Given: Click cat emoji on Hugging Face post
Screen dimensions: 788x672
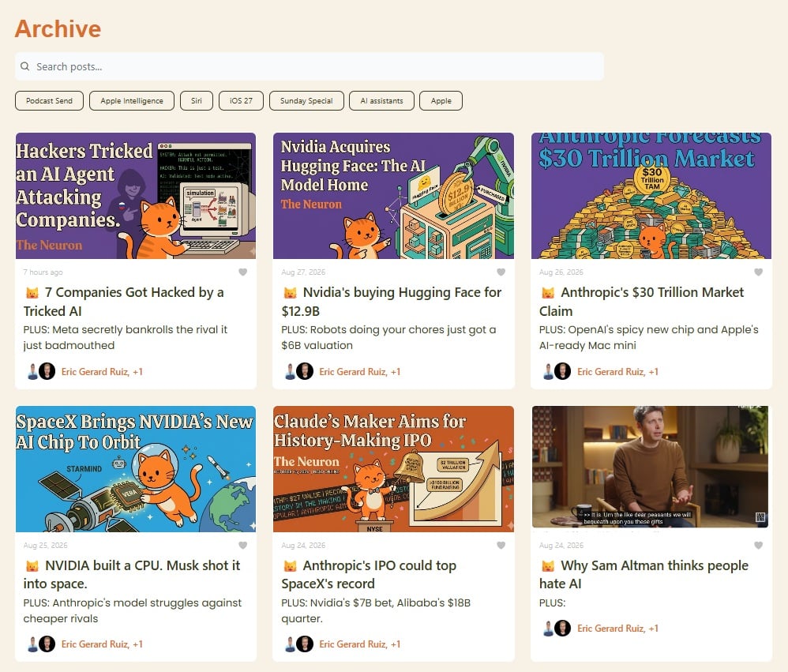Looking at the screenshot, I should tap(290, 292).
